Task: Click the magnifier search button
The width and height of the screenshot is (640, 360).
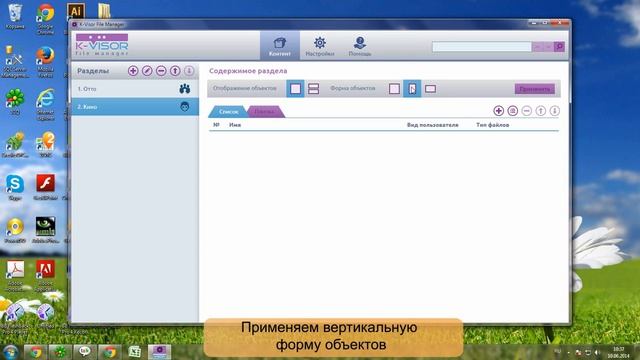Action: (559, 47)
